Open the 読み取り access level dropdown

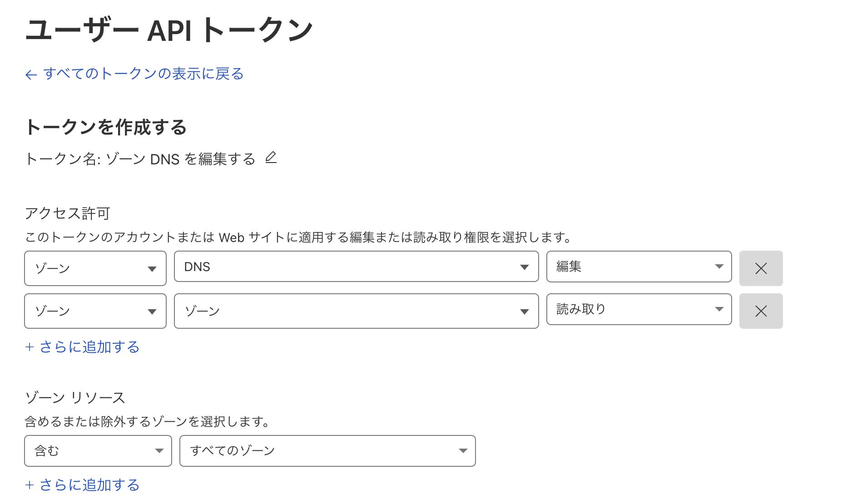639,309
